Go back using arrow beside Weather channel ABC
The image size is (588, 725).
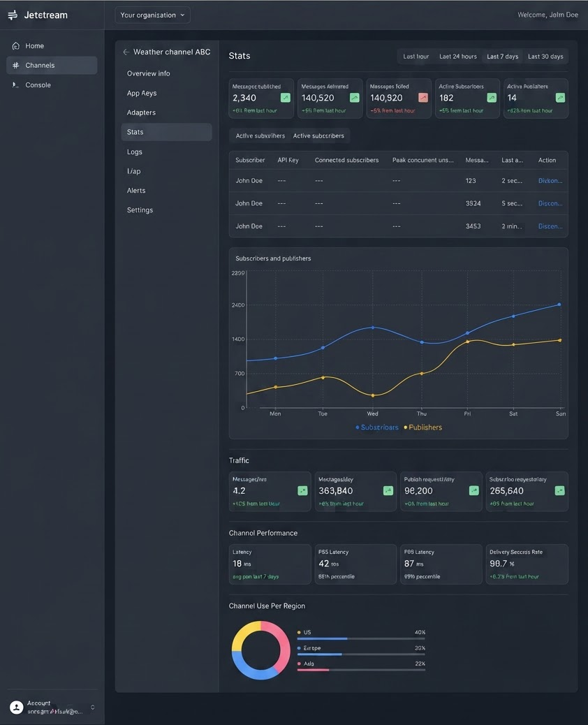click(126, 52)
